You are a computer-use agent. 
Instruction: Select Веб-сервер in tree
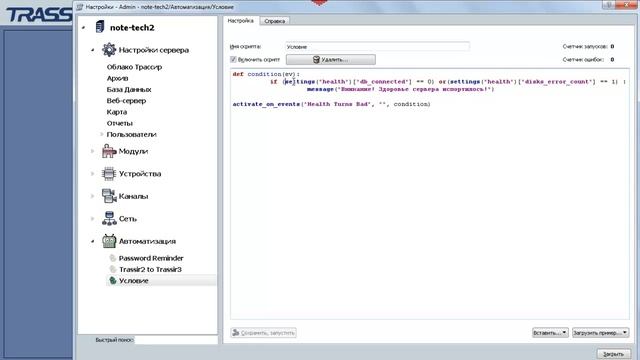(x=126, y=100)
